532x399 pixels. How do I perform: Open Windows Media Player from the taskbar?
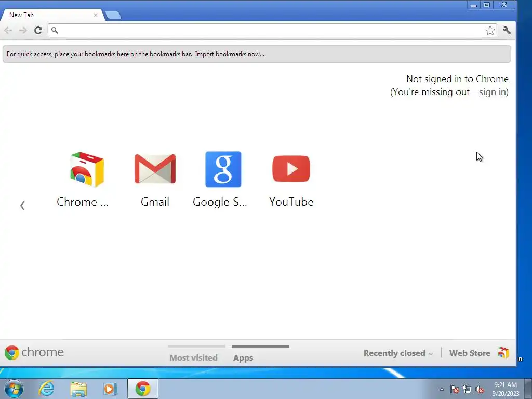pyautogui.click(x=110, y=389)
